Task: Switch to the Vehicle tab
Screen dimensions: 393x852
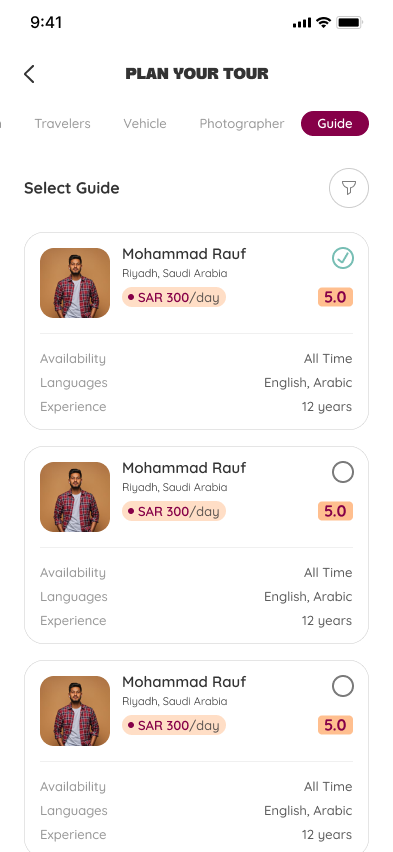Action: click(145, 124)
